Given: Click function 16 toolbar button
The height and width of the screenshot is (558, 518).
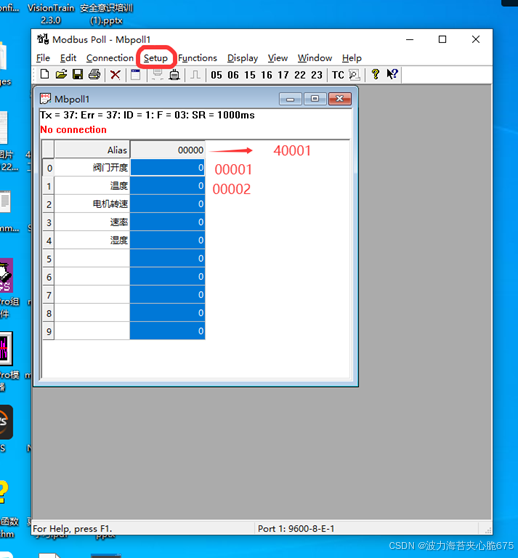Looking at the screenshot, I should click(x=266, y=75).
